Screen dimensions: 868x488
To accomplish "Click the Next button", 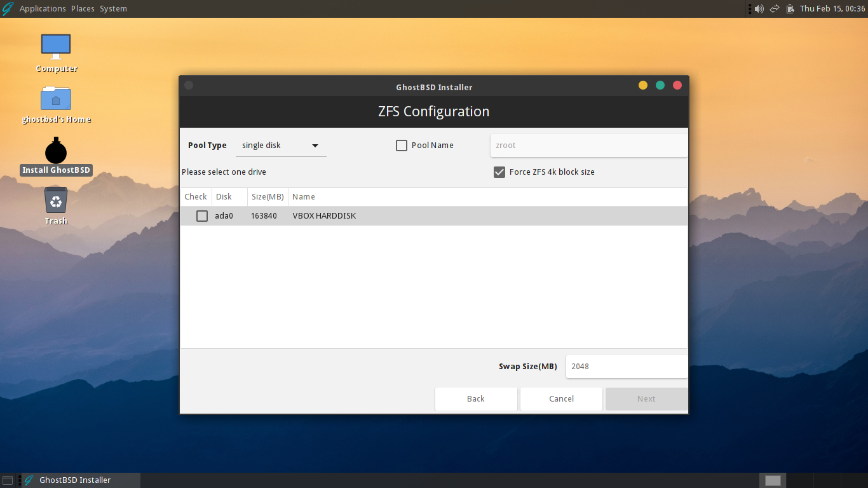I will pyautogui.click(x=646, y=399).
